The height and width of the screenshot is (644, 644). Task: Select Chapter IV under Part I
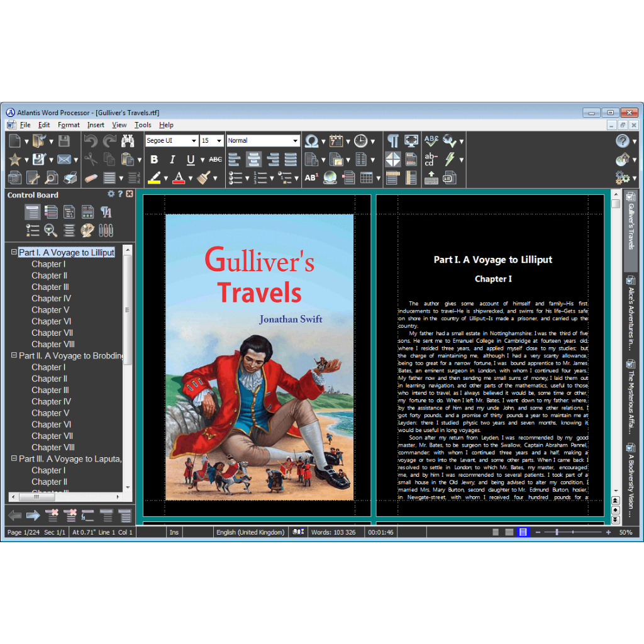click(x=52, y=299)
